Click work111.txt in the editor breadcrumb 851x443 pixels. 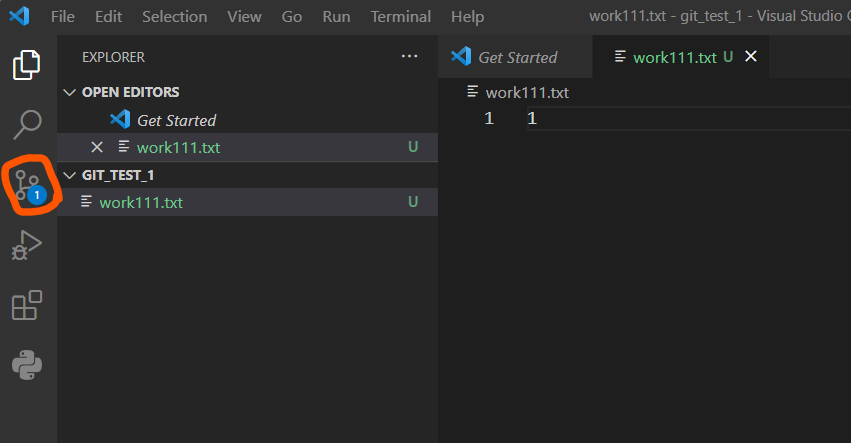pos(527,93)
